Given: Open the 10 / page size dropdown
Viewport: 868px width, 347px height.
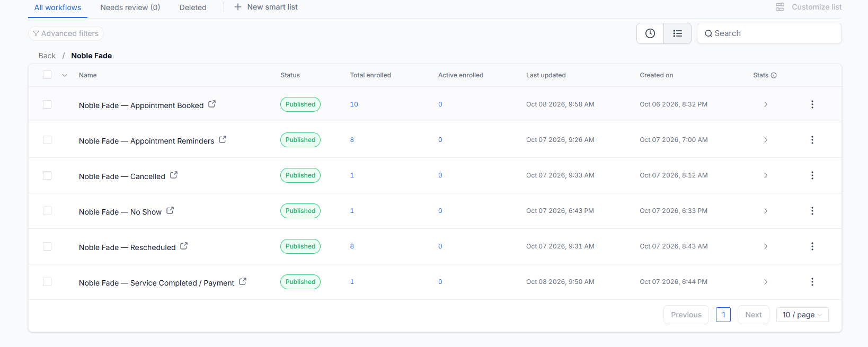Looking at the screenshot, I should (x=802, y=315).
